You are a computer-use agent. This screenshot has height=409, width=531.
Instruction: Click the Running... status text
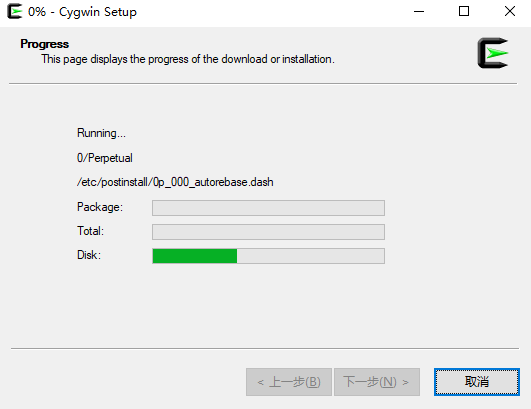pyautogui.click(x=101, y=133)
